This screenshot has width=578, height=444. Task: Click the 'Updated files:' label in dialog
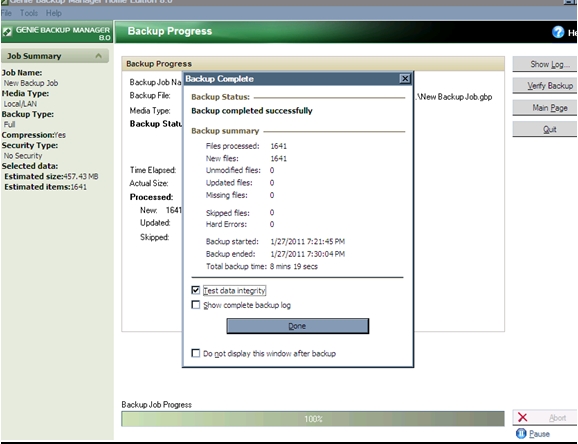point(229,183)
